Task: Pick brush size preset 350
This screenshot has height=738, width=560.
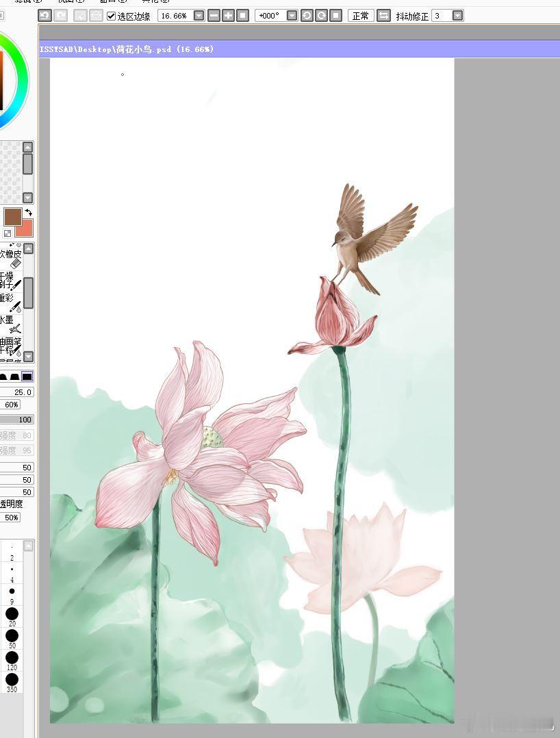Action: (x=12, y=683)
